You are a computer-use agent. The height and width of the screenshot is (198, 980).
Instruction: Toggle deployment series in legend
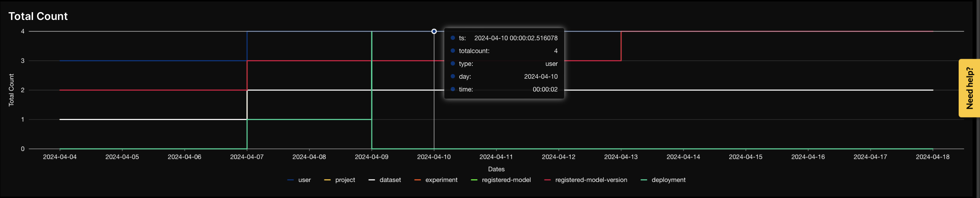point(663,180)
